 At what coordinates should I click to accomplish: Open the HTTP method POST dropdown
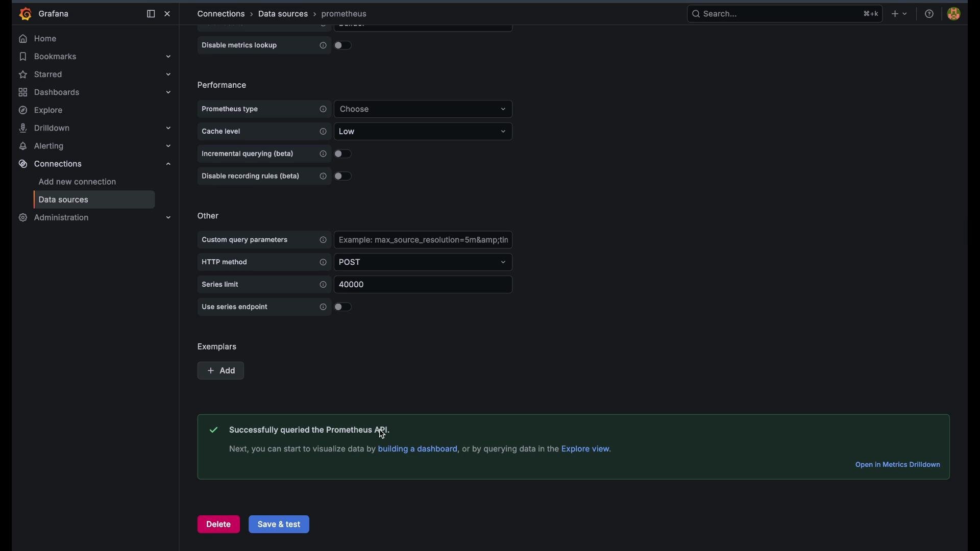[x=423, y=263]
